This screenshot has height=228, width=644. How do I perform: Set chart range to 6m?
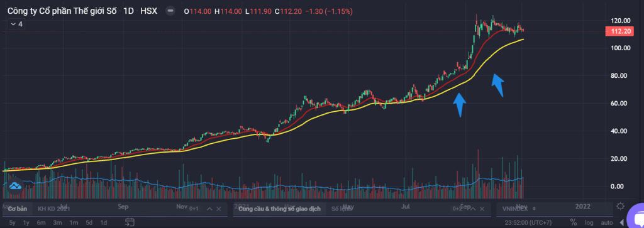41,223
